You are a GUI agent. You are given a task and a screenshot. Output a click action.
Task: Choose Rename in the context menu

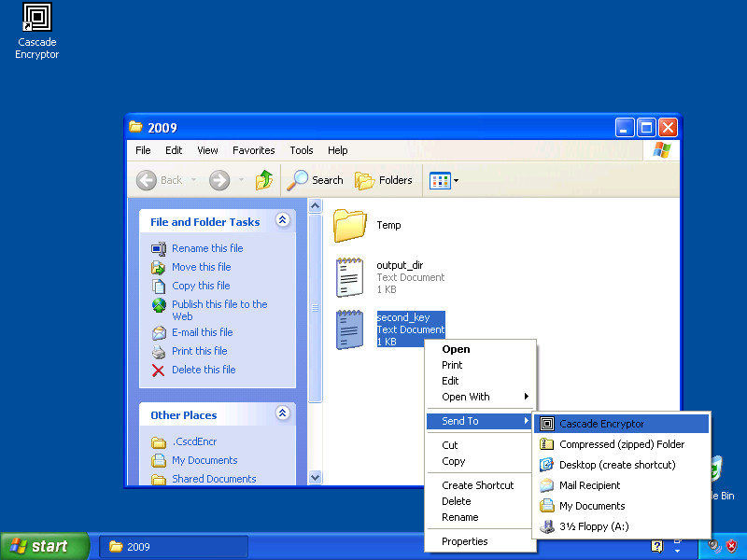pos(480,517)
